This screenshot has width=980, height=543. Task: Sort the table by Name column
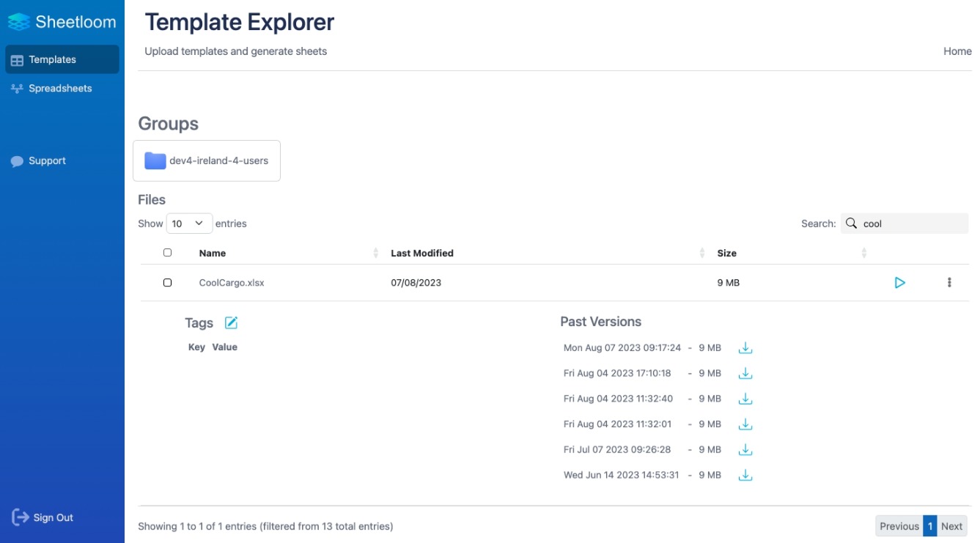213,254
